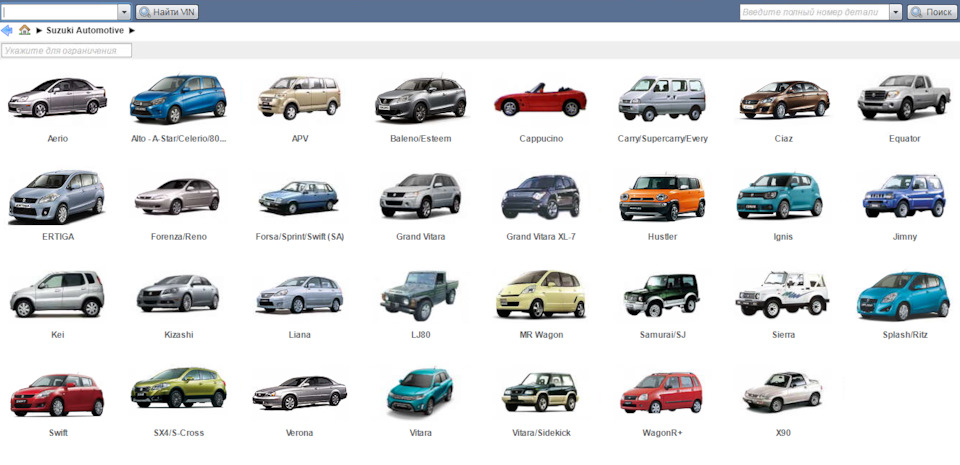Click the WagonR+ model label
This screenshot has height=465, width=960.
662,433
